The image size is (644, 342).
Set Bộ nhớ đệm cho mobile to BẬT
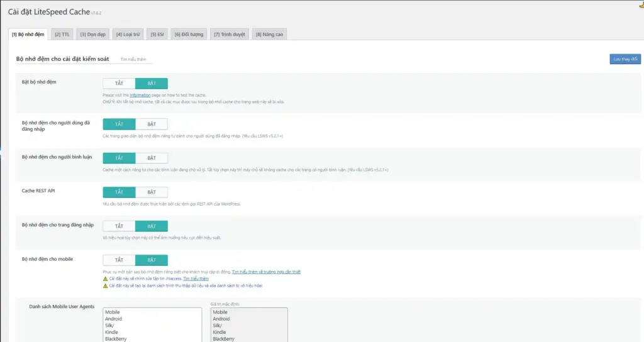click(x=152, y=260)
